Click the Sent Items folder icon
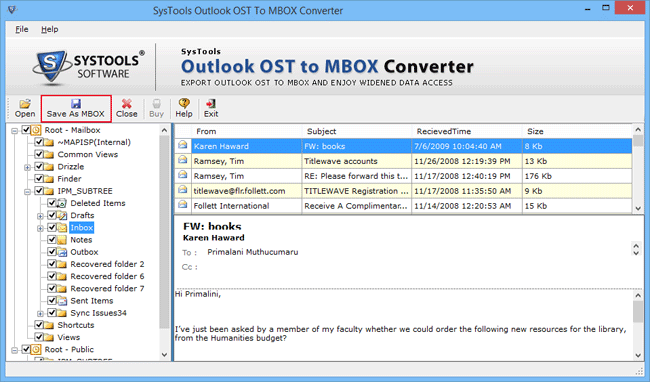The width and height of the screenshot is (650, 382). coord(62,301)
